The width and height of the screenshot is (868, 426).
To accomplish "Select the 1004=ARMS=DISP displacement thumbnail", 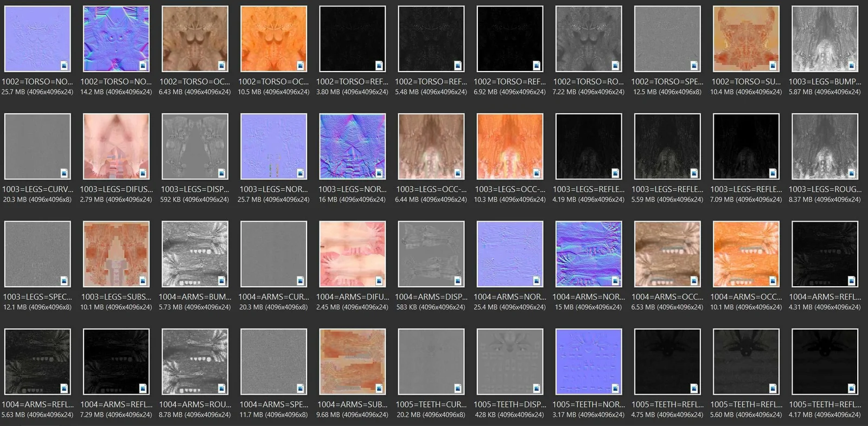I will click(x=431, y=254).
